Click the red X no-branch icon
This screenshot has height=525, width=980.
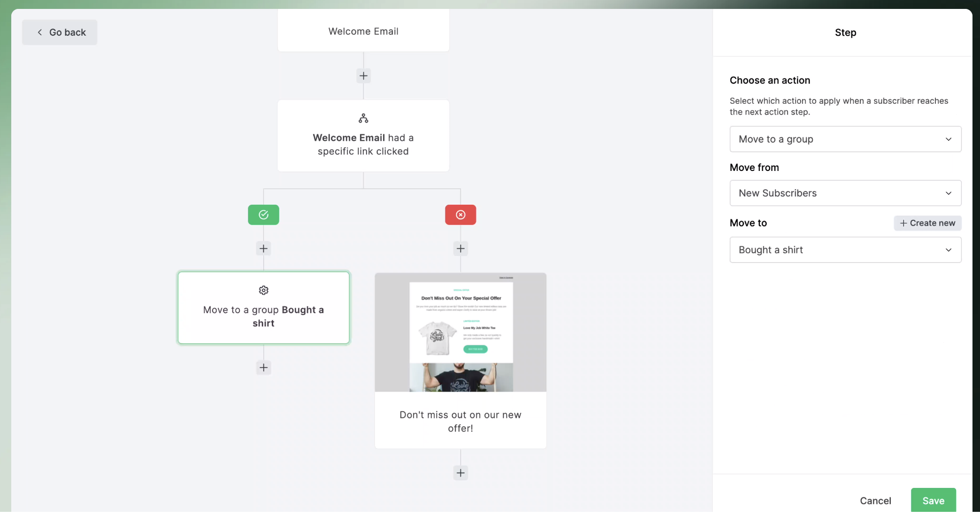pos(460,215)
